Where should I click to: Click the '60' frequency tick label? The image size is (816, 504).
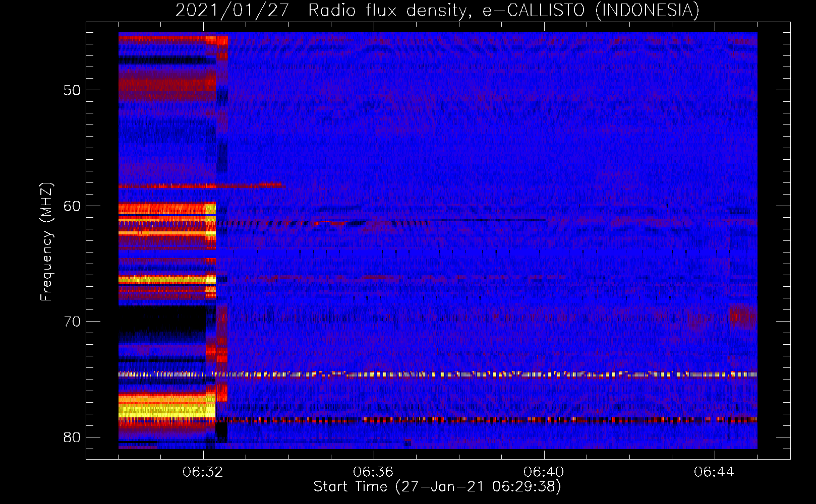(72, 206)
